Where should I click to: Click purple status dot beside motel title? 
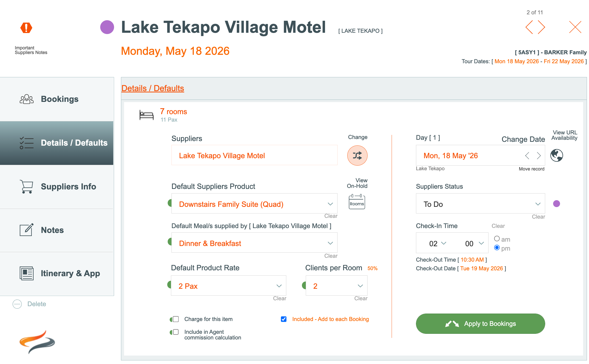[x=107, y=27]
